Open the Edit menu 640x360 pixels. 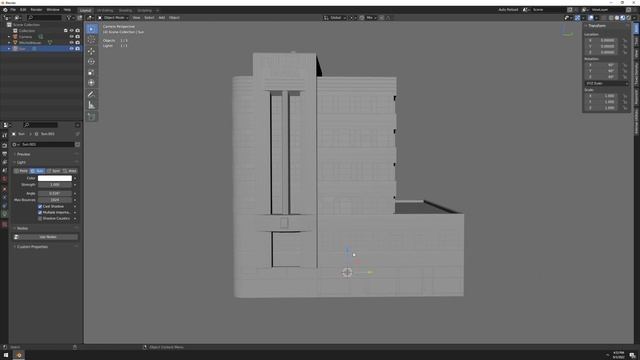click(x=23, y=10)
